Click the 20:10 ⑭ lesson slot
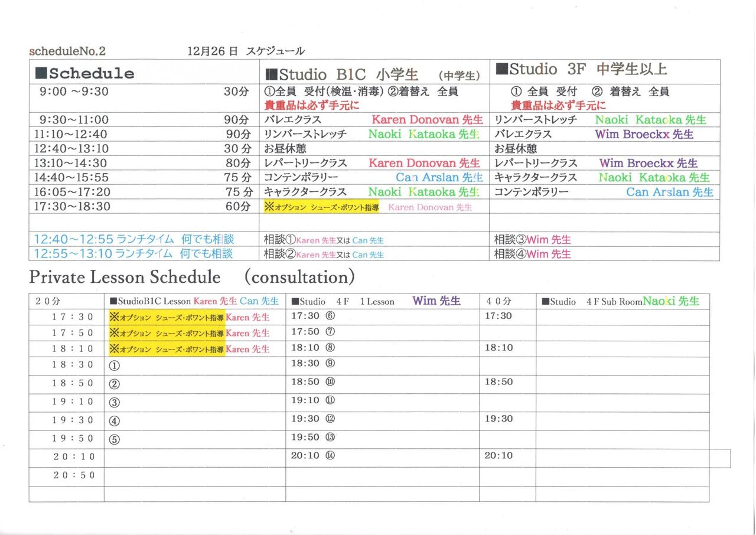756x535 pixels. [313, 456]
